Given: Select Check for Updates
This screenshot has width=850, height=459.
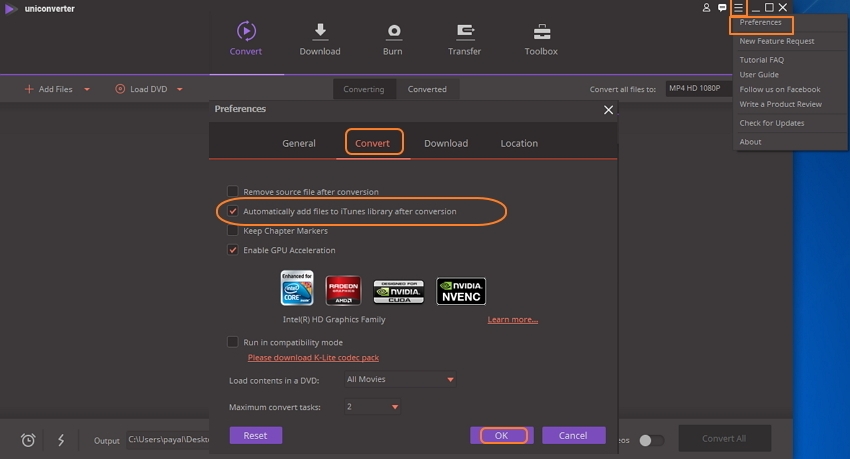Looking at the screenshot, I should (772, 123).
